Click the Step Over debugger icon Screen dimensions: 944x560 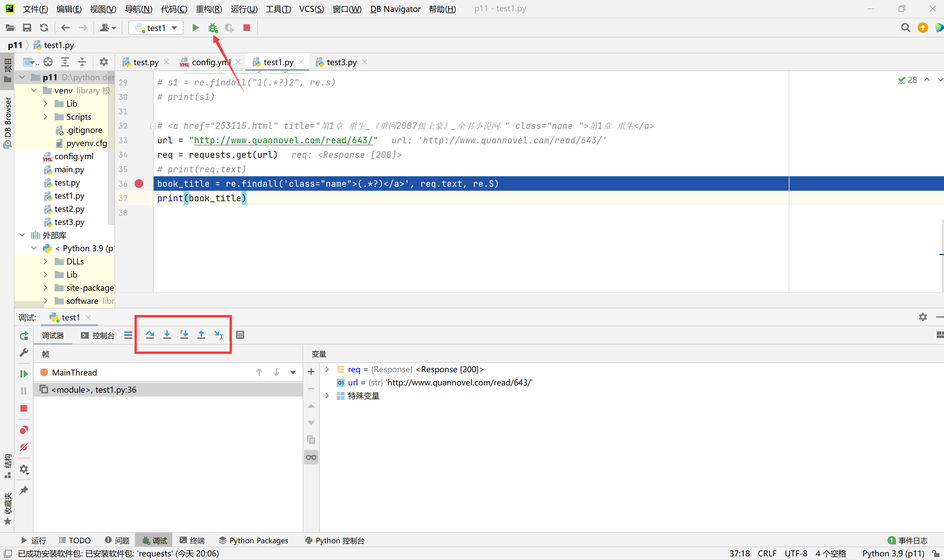click(150, 335)
